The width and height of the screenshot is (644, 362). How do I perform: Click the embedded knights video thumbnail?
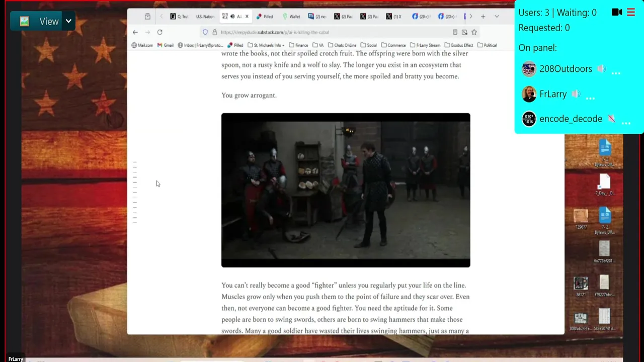pos(346,190)
